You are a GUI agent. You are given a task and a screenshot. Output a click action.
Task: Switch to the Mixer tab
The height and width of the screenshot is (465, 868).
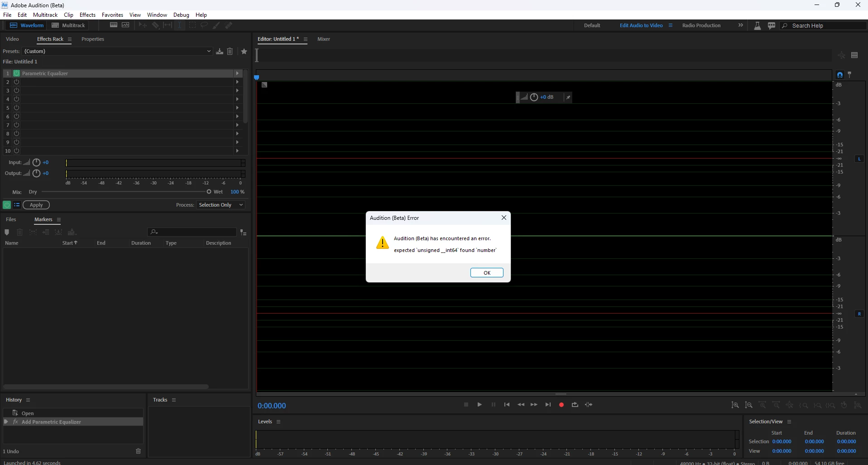coord(324,39)
